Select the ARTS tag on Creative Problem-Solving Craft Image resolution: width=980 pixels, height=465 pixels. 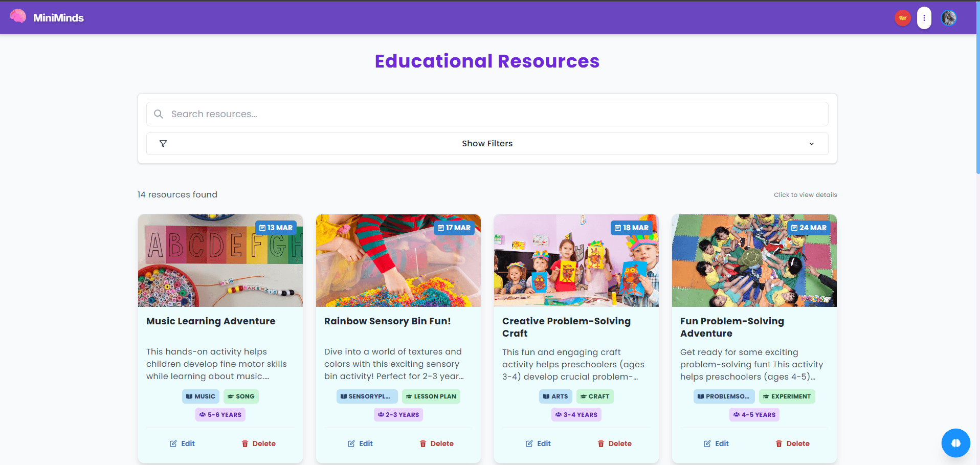(x=555, y=396)
